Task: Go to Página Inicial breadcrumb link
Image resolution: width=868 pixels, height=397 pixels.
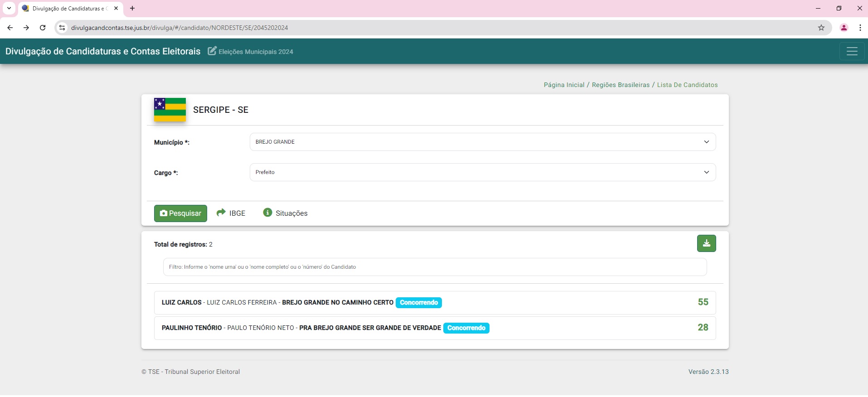Action: (x=564, y=85)
